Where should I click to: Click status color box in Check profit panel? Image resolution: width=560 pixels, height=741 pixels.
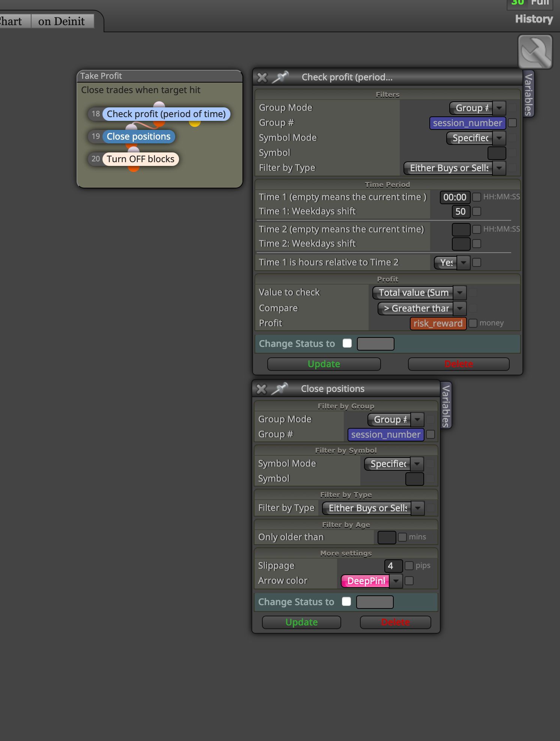376,344
